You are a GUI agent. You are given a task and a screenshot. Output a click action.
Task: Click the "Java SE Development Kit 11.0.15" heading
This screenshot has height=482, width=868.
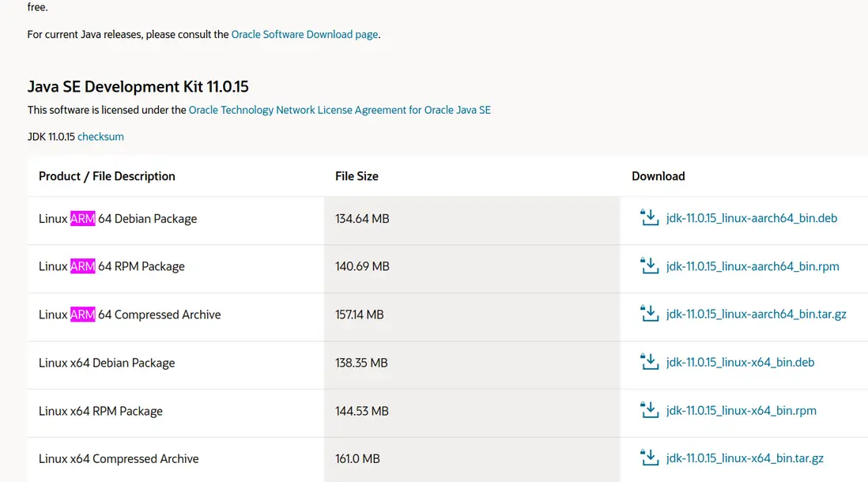tap(138, 87)
